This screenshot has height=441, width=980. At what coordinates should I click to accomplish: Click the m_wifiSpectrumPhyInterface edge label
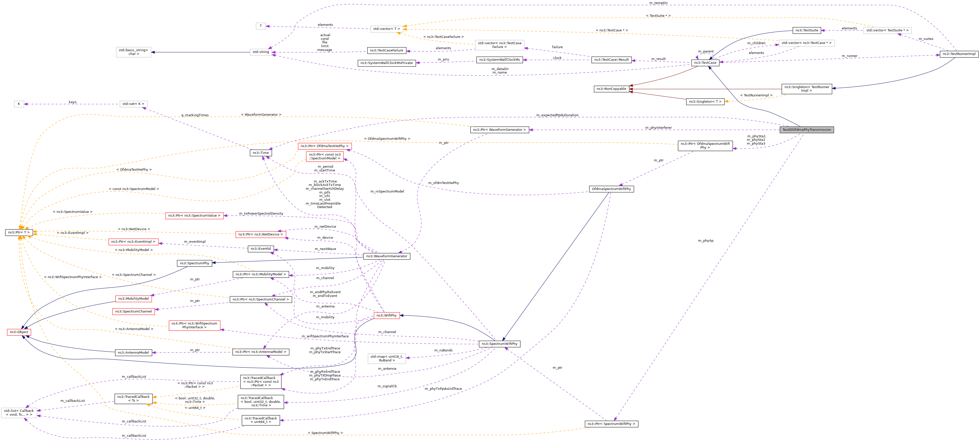325,336
